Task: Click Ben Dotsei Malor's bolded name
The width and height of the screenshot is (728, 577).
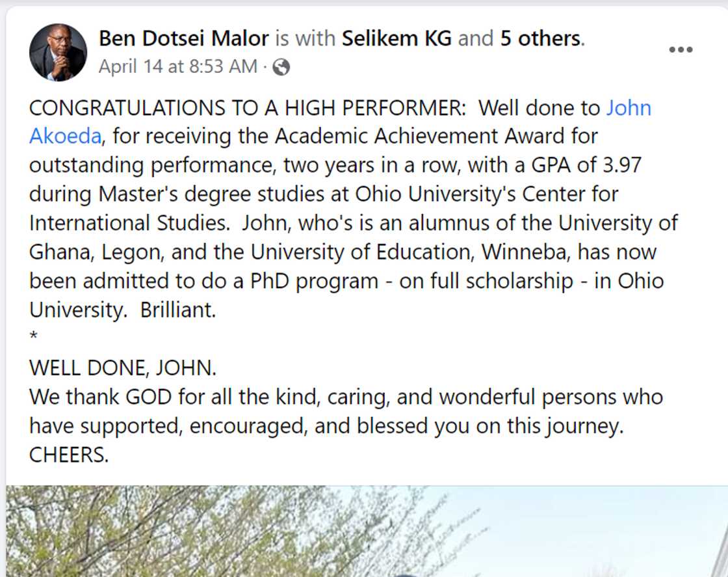Action: tap(182, 38)
